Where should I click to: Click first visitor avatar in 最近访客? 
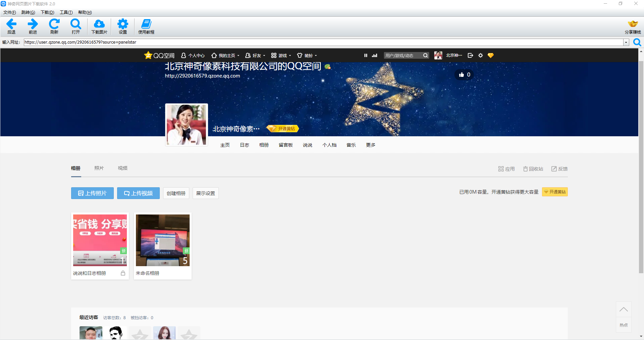point(91,333)
